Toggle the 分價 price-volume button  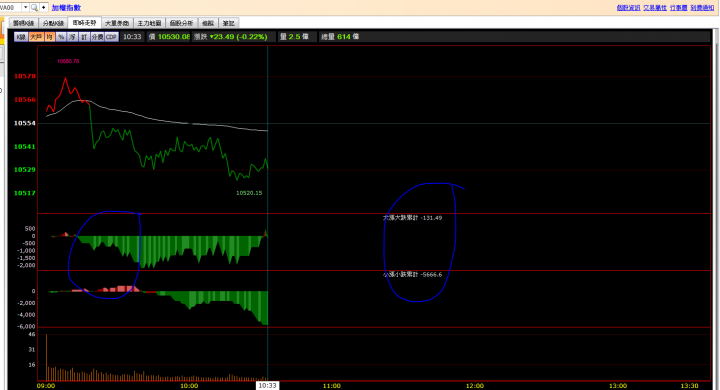[97, 37]
